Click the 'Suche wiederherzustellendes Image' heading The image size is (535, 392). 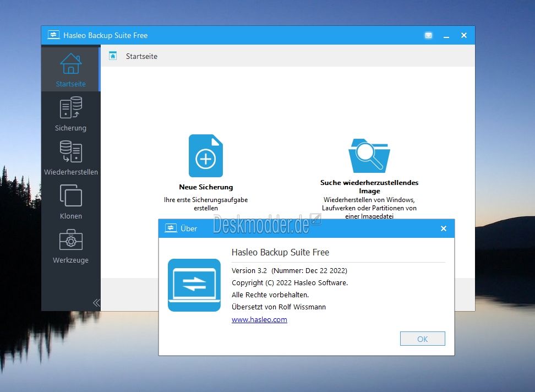tap(369, 187)
